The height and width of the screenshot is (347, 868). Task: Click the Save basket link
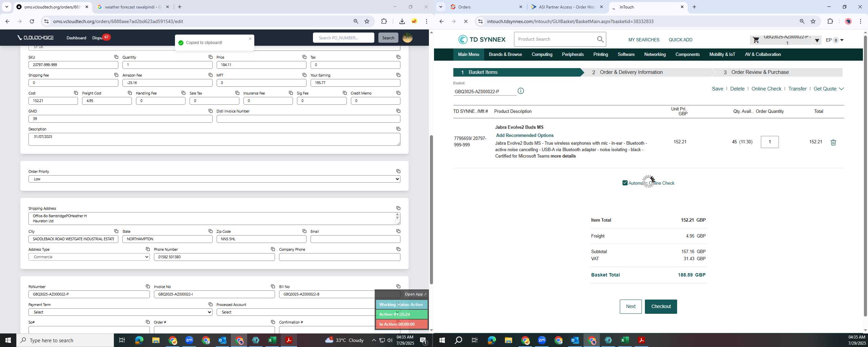pos(717,89)
